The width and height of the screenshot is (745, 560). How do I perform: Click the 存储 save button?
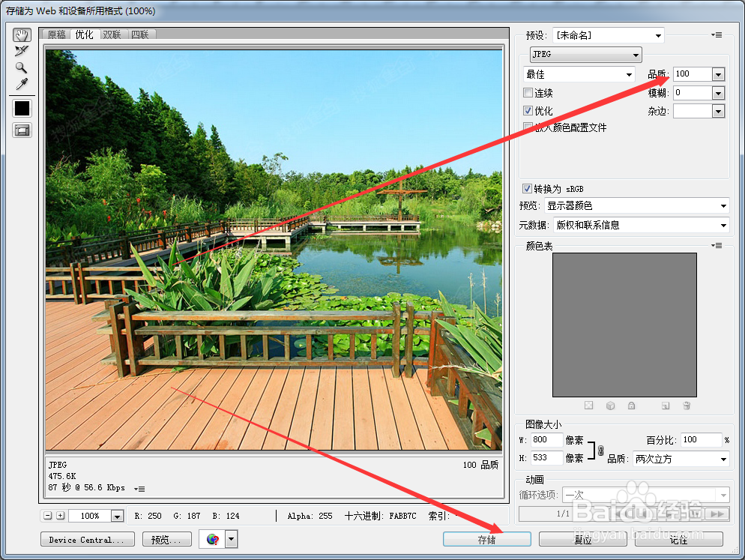487,539
